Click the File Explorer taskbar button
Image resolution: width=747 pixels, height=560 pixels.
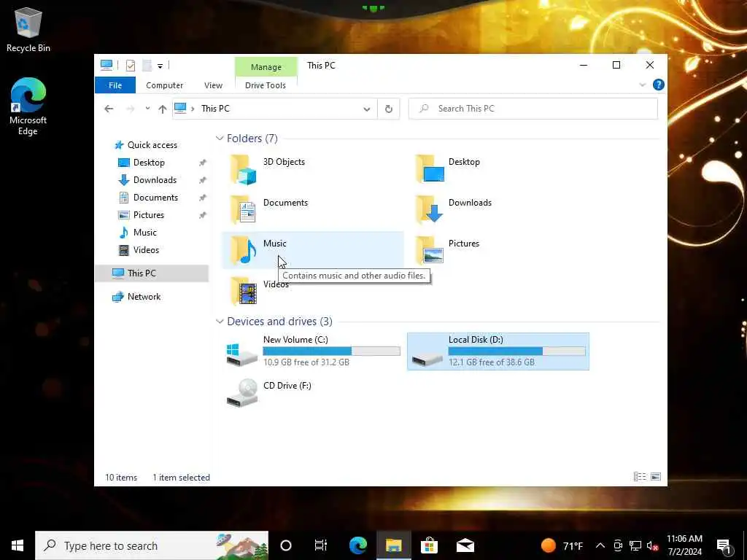393,545
